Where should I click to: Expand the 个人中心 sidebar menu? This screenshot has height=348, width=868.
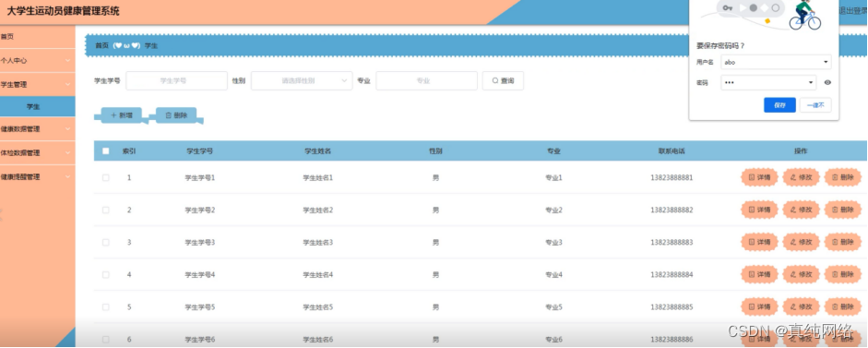38,60
